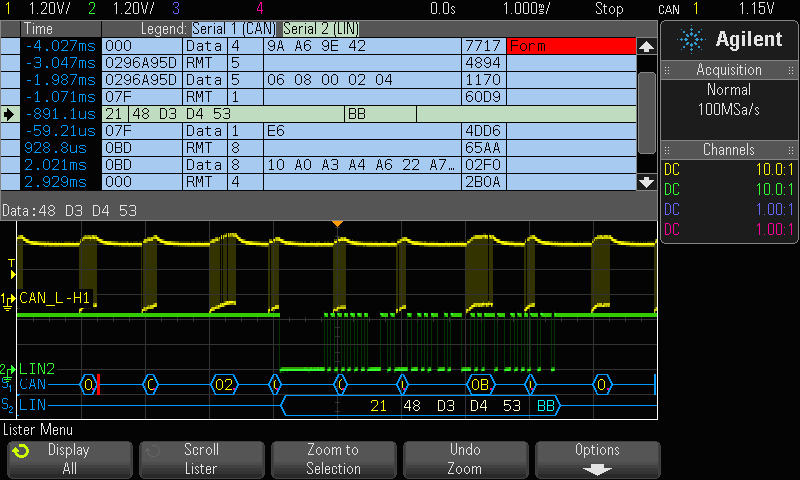Click the orange trigger time reference triangle
This screenshot has height=480, width=800.
point(338,222)
